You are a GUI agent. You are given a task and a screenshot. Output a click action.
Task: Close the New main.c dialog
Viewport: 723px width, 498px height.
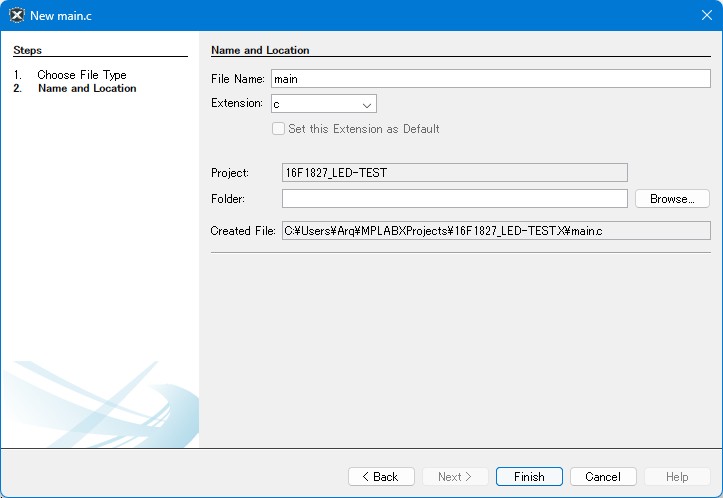click(x=706, y=15)
